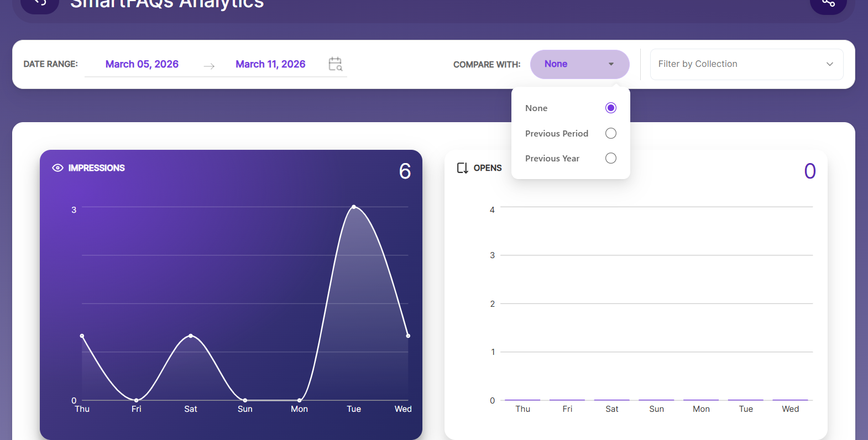Expand the Filter by Collection dropdown
868x440 pixels.
click(746, 64)
